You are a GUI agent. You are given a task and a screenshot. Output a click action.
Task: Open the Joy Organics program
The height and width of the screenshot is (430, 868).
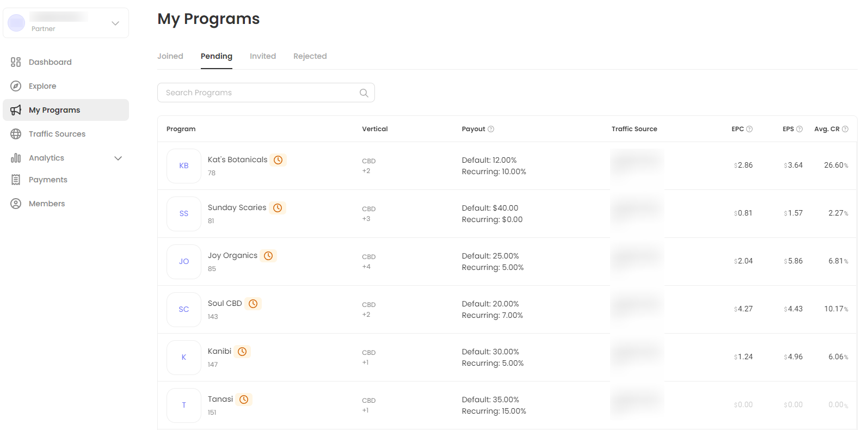tap(232, 256)
